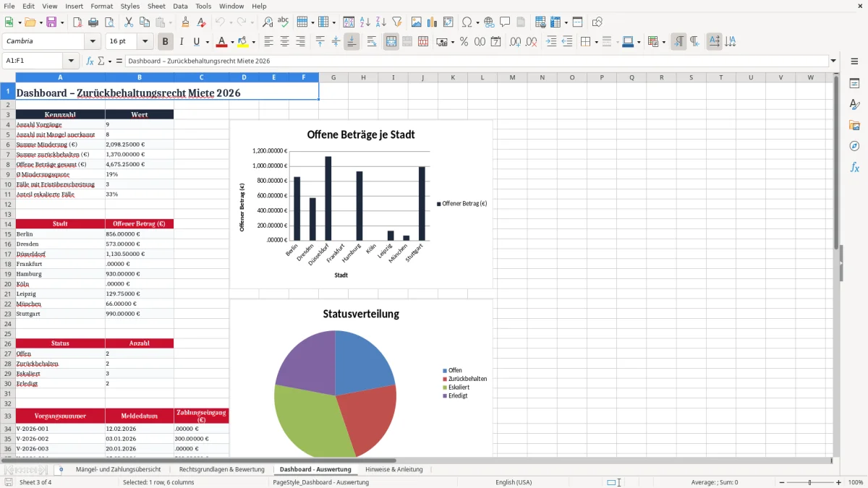The width and height of the screenshot is (868, 488).
Task: Open sidebar Navigator compass icon
Action: (854, 146)
